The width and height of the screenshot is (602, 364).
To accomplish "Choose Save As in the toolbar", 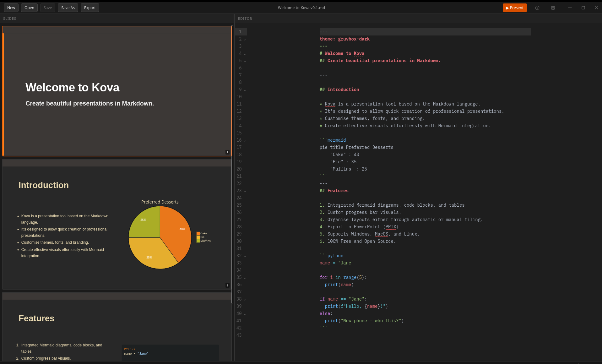I will 68,8.
